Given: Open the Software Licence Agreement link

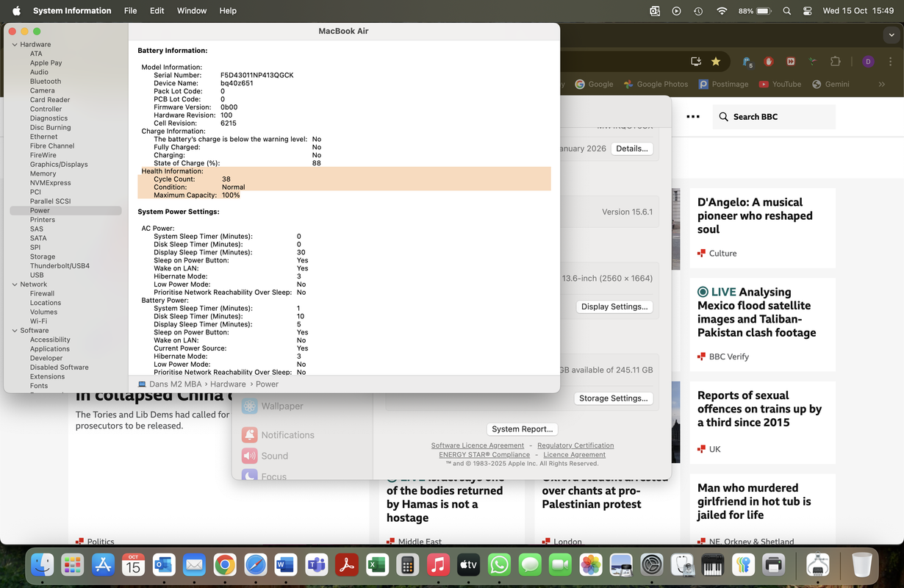Looking at the screenshot, I should [478, 445].
